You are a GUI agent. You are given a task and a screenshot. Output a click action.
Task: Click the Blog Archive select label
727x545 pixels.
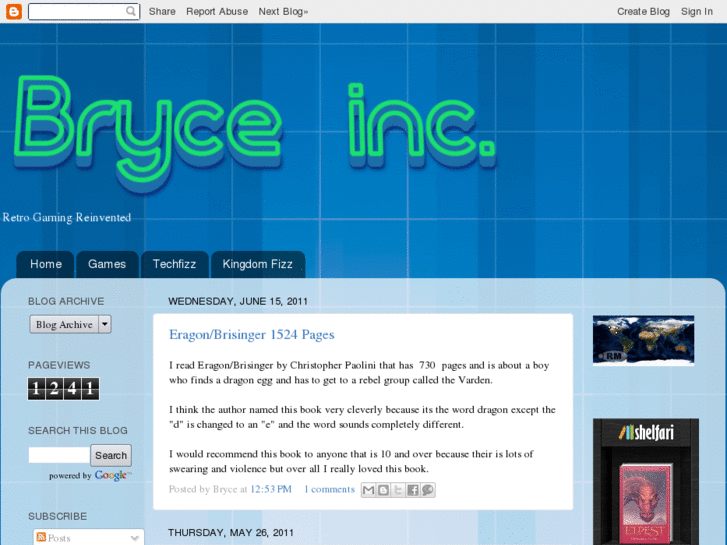click(64, 324)
